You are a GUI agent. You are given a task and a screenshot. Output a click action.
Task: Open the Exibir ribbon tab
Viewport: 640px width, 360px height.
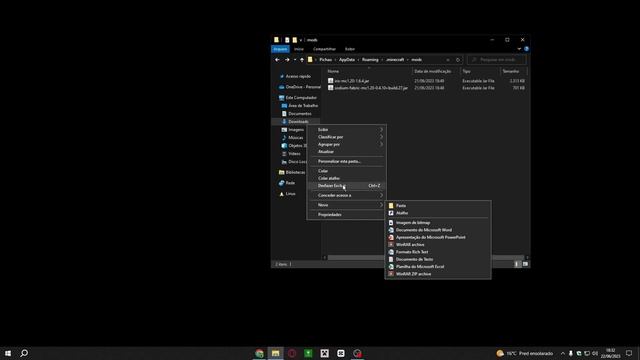pos(350,49)
